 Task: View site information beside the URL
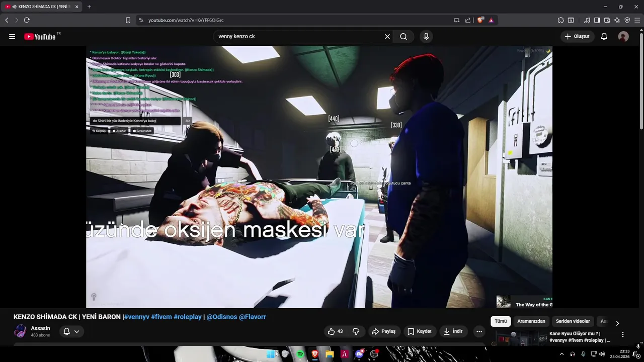[141, 20]
